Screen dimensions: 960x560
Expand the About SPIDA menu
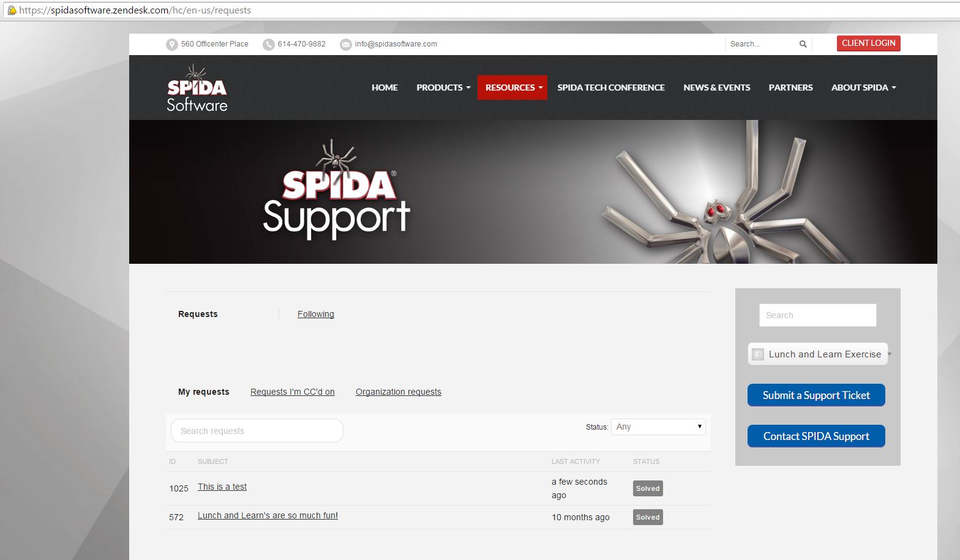click(863, 88)
